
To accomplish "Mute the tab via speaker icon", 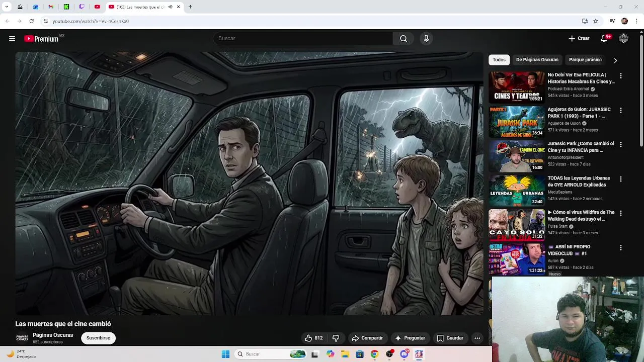I will tap(170, 7).
